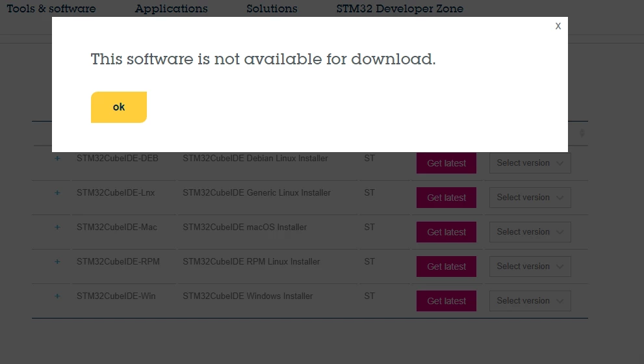This screenshot has height=364, width=644.
Task: Expand the STM32CubeIDE-DEB row plus icon
Action: pyautogui.click(x=57, y=158)
